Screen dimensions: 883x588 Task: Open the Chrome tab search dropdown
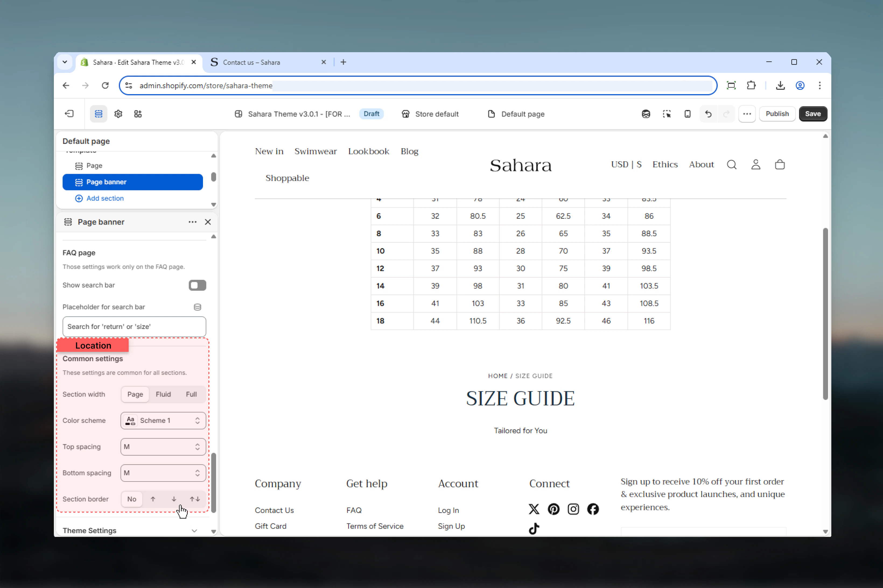click(65, 62)
